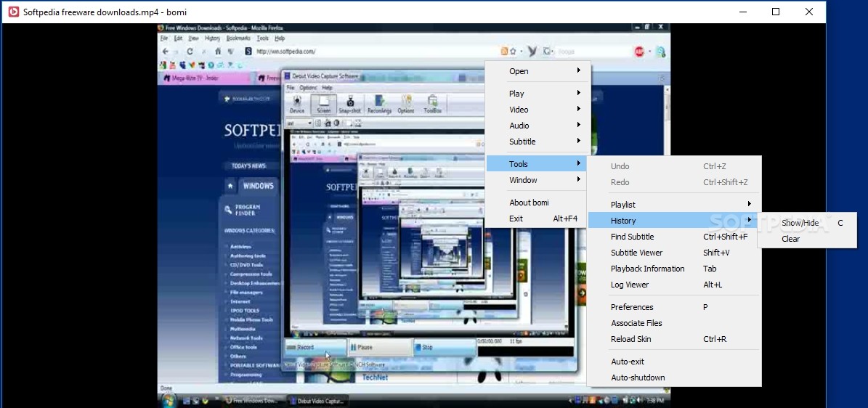
Task: Open the 'Open' submenu
Action: click(538, 71)
